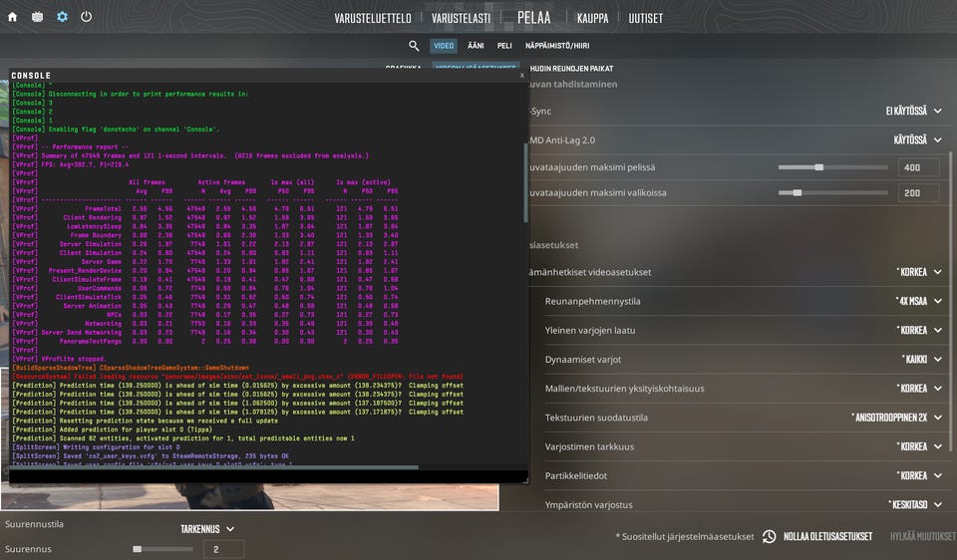This screenshot has width=957, height=560.
Task: Click the menu max frame rate slider
Action: (x=832, y=192)
